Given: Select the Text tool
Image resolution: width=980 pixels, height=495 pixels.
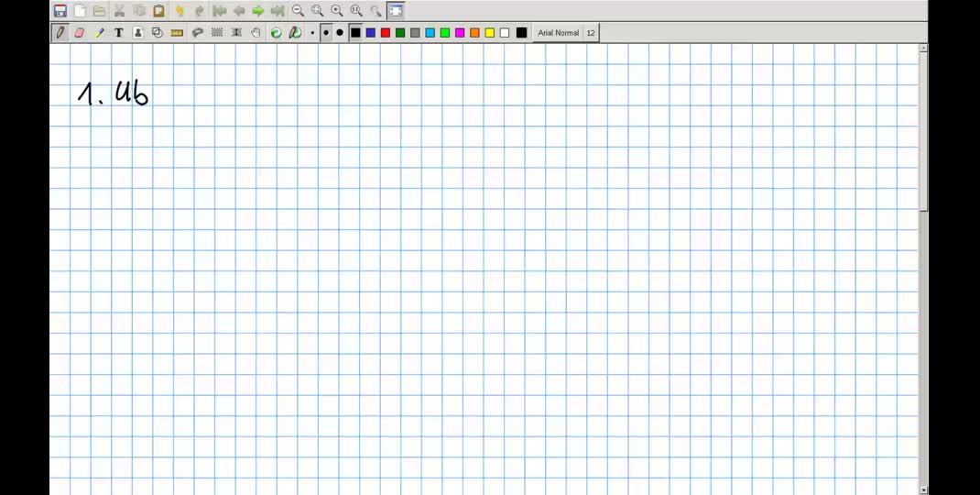Looking at the screenshot, I should pyautogui.click(x=119, y=32).
